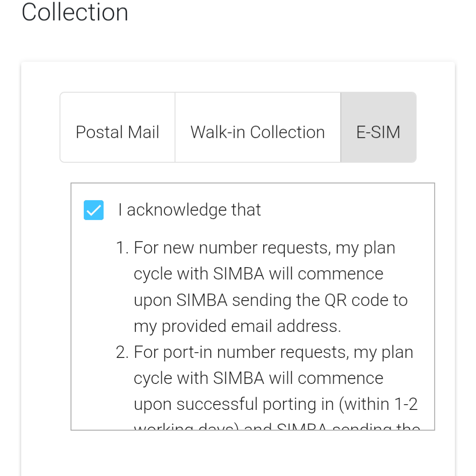Click the "Collection" page heading
This screenshot has width=476, height=476.
(75, 12)
